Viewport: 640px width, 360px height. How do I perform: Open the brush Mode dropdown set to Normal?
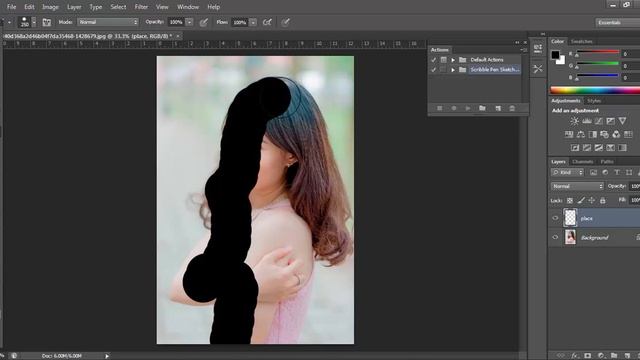pyautogui.click(x=108, y=22)
